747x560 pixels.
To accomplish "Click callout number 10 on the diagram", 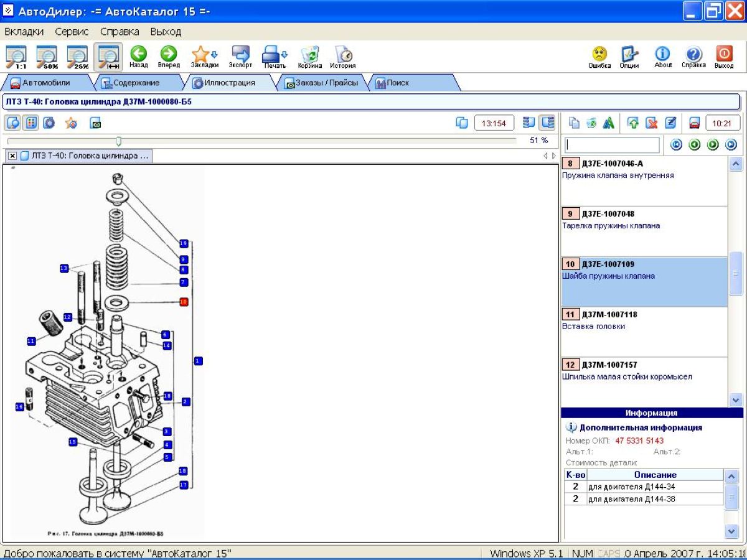I will [x=183, y=302].
